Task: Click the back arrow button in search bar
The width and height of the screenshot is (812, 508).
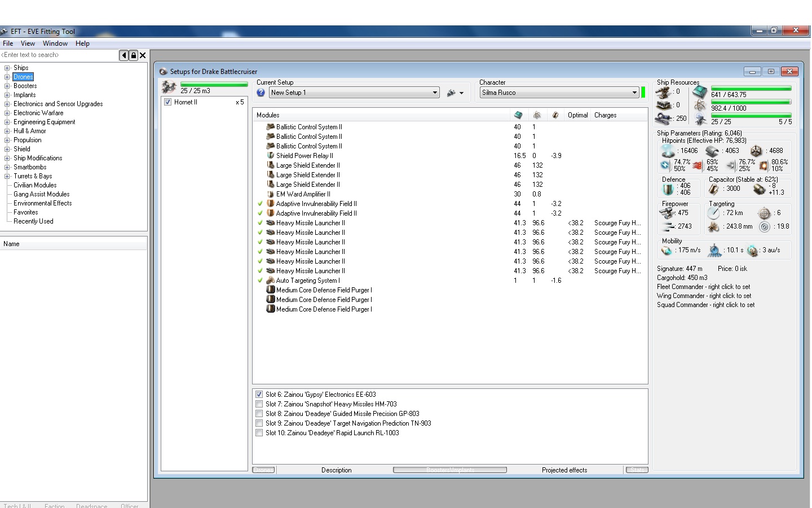Action: [x=124, y=55]
